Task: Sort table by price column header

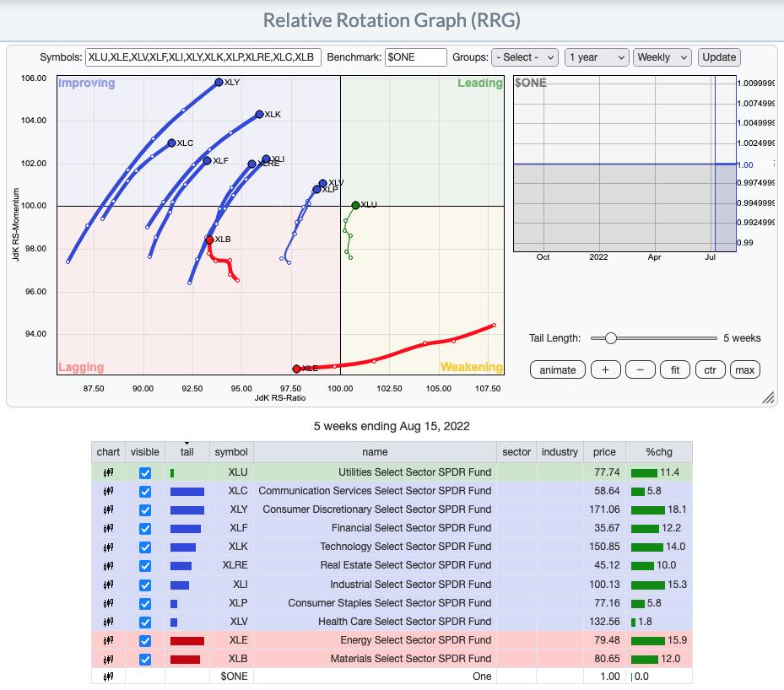Action: coord(604,452)
